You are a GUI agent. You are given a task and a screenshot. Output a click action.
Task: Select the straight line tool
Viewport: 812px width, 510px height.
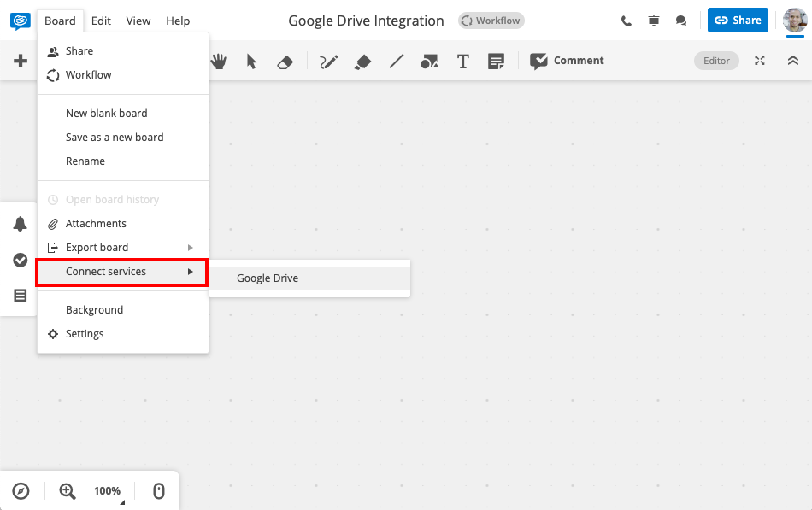pos(396,62)
